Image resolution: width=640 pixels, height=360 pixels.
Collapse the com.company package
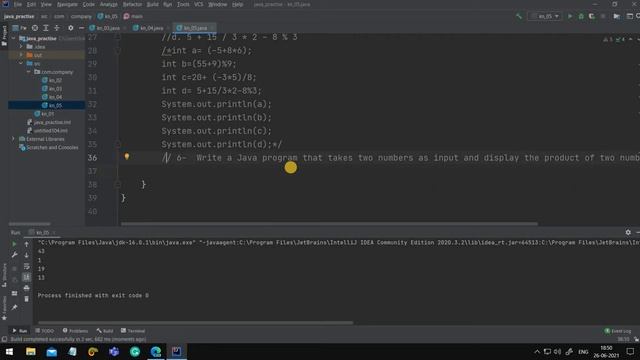point(29,72)
